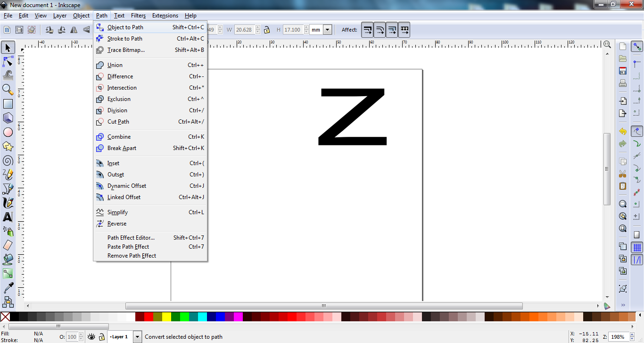Toggle move gradients affect button
644x343 pixels.
(x=392, y=30)
